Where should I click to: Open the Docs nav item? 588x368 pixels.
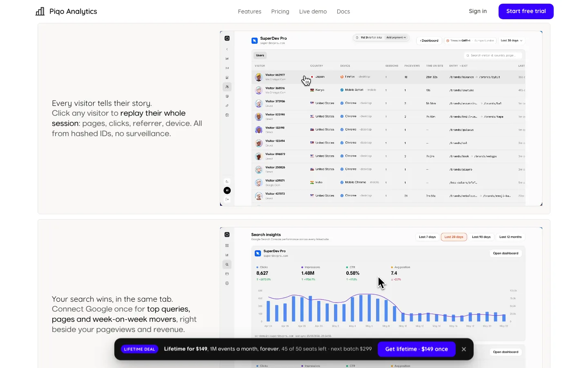coord(343,11)
